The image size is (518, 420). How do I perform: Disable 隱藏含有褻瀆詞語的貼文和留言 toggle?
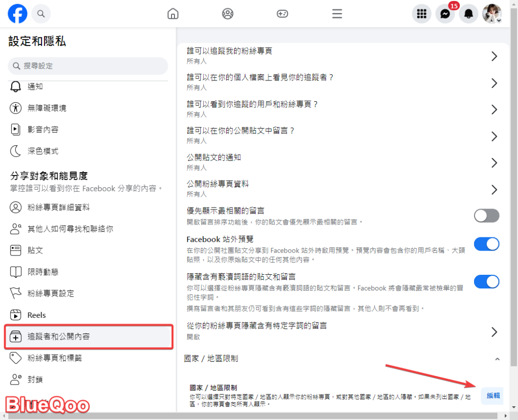486,281
